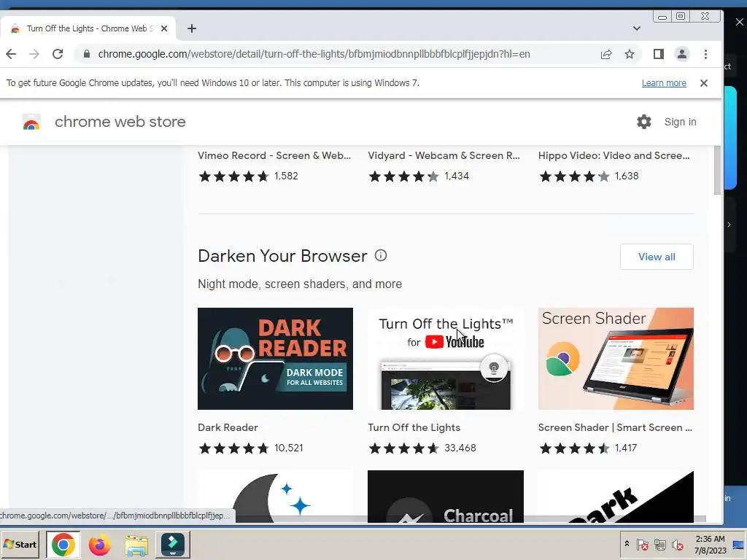This screenshot has height=560, width=747.
Task: Reload the current web store page
Action: (58, 54)
